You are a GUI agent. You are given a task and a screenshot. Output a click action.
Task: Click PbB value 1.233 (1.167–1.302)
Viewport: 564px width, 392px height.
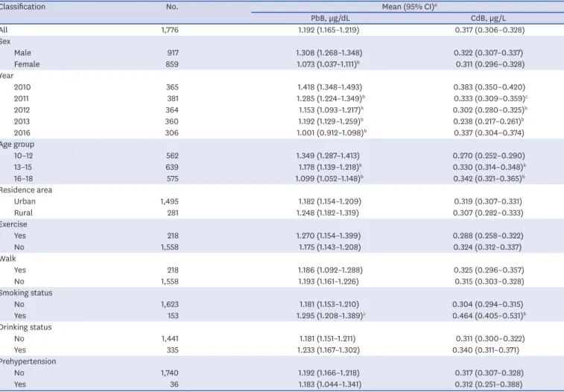329,350
